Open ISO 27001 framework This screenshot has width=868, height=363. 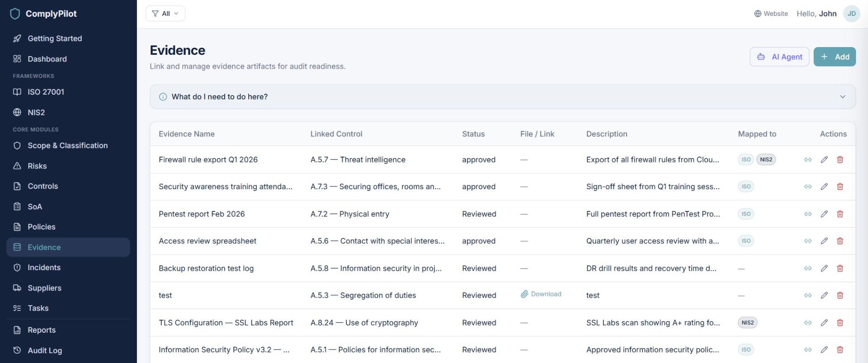click(x=68, y=92)
